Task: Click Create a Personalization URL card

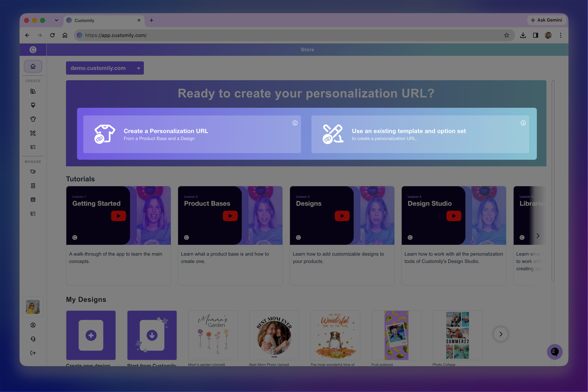Action: coord(192,134)
